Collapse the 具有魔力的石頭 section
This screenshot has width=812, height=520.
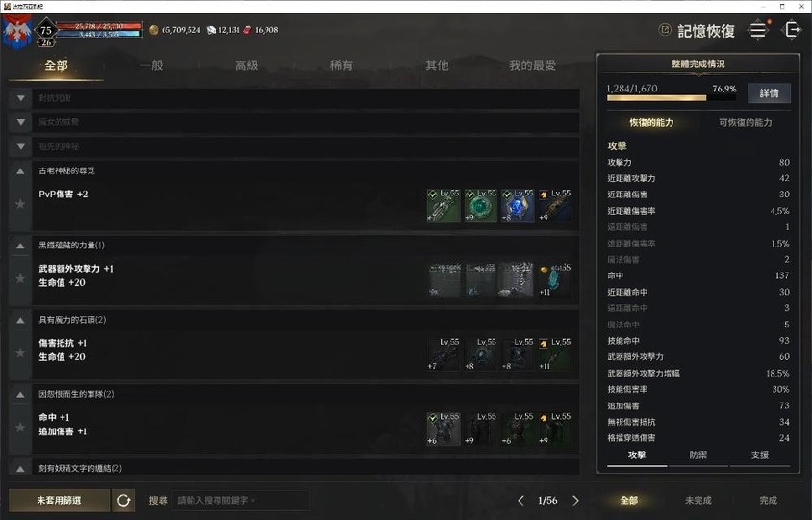(21, 320)
